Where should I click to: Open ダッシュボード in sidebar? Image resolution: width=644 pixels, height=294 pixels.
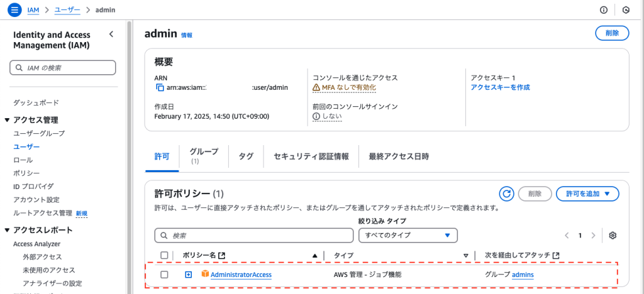(36, 102)
